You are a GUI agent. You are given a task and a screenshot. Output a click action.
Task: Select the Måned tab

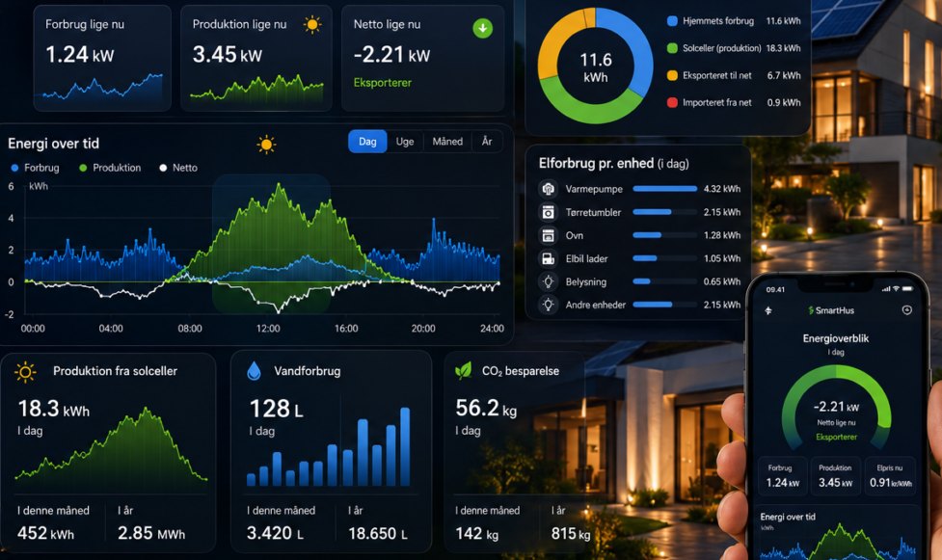[447, 142]
